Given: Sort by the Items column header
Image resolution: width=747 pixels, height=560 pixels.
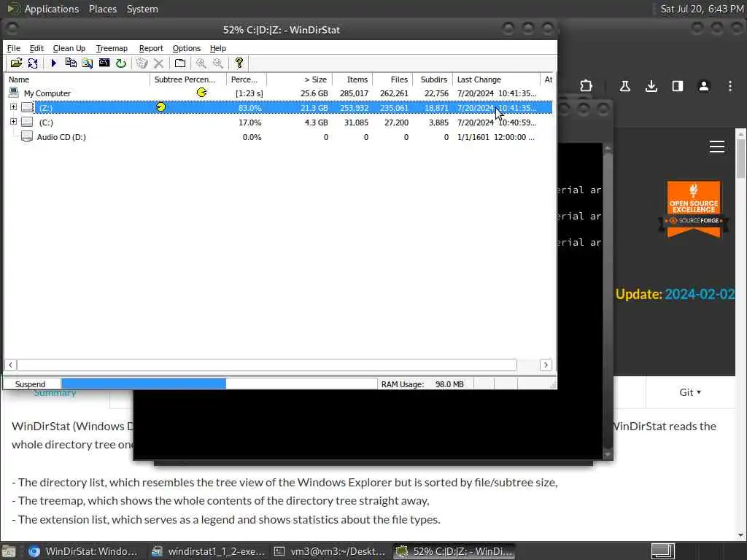Looking at the screenshot, I should (x=352, y=79).
